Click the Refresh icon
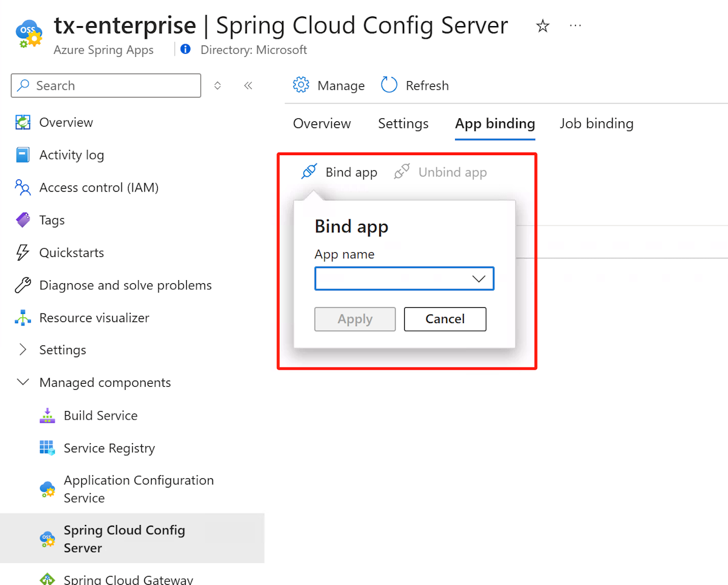This screenshot has width=728, height=585. 389,85
